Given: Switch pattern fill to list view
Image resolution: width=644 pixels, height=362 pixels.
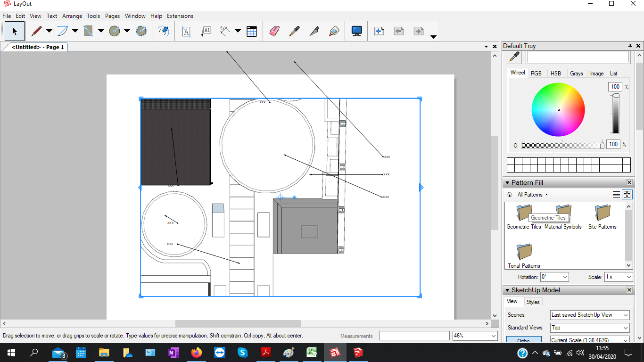Looking at the screenshot, I should (x=616, y=194).
